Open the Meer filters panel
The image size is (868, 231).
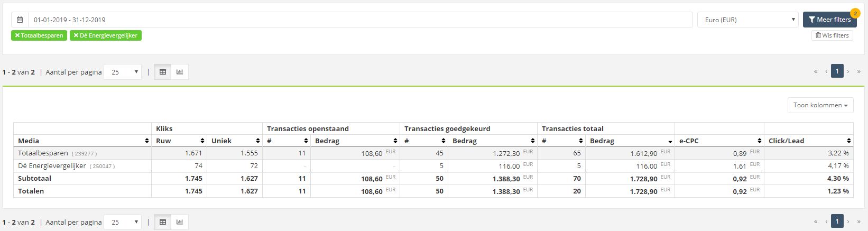click(x=829, y=20)
